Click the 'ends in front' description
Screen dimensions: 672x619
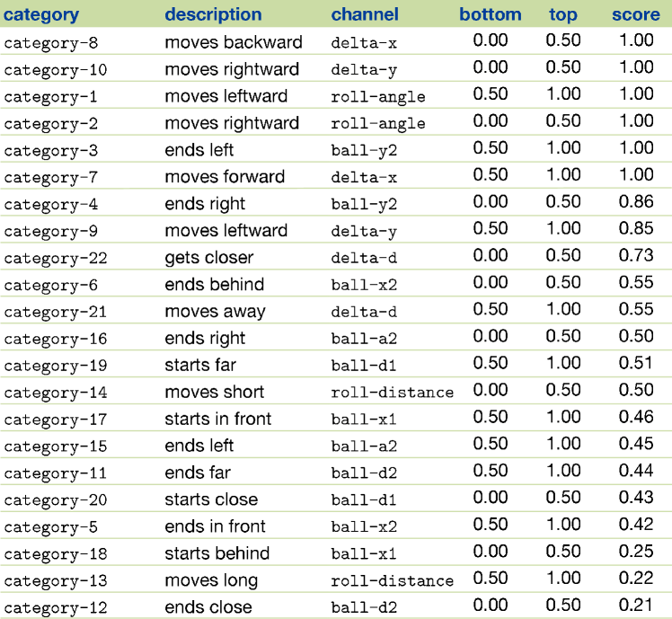[x=215, y=526]
